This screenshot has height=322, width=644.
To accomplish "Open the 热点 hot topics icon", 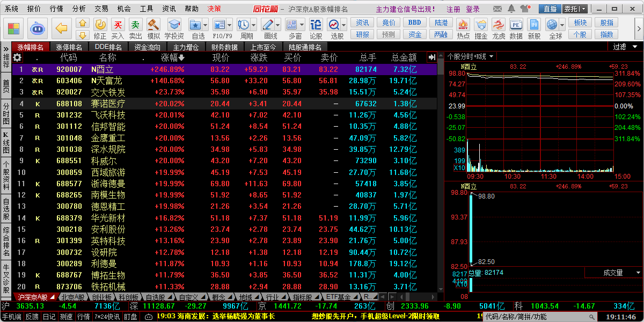I will click(x=463, y=28).
